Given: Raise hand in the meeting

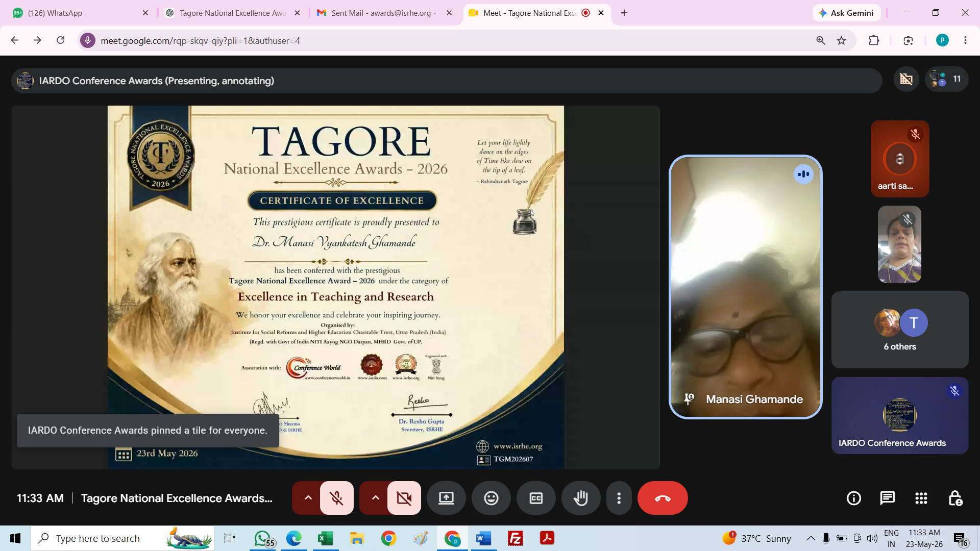Looking at the screenshot, I should coord(581,498).
